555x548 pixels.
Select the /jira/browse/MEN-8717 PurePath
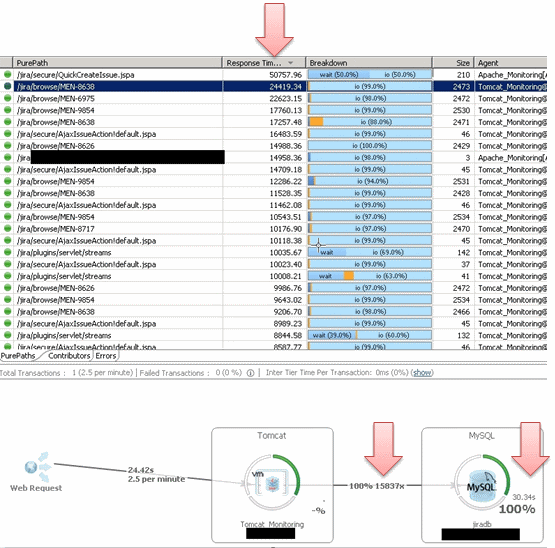pos(56,229)
